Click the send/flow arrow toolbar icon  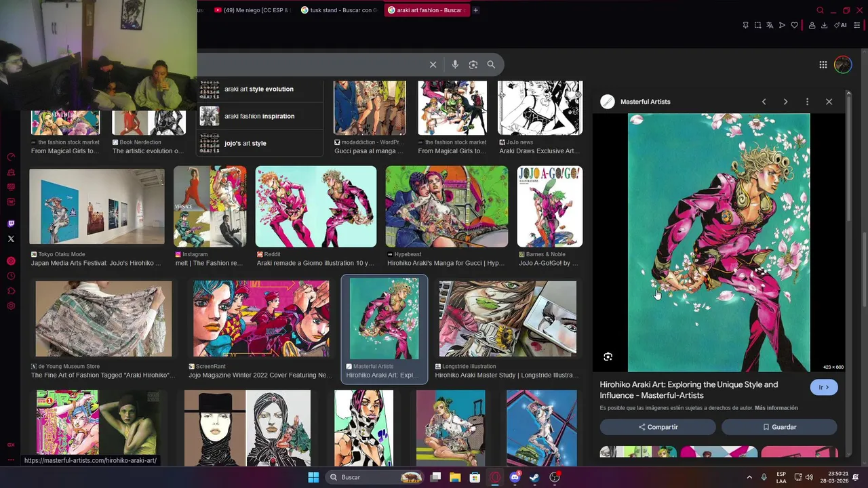[x=782, y=25]
